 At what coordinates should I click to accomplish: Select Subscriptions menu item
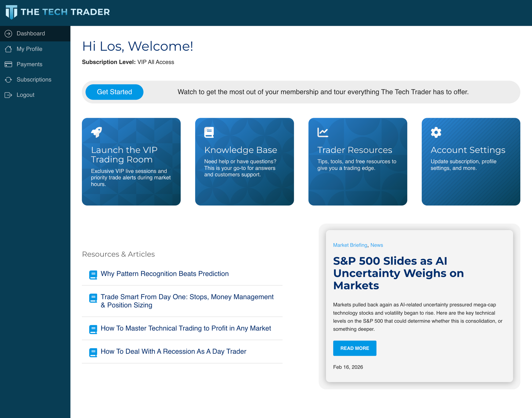[x=34, y=80]
